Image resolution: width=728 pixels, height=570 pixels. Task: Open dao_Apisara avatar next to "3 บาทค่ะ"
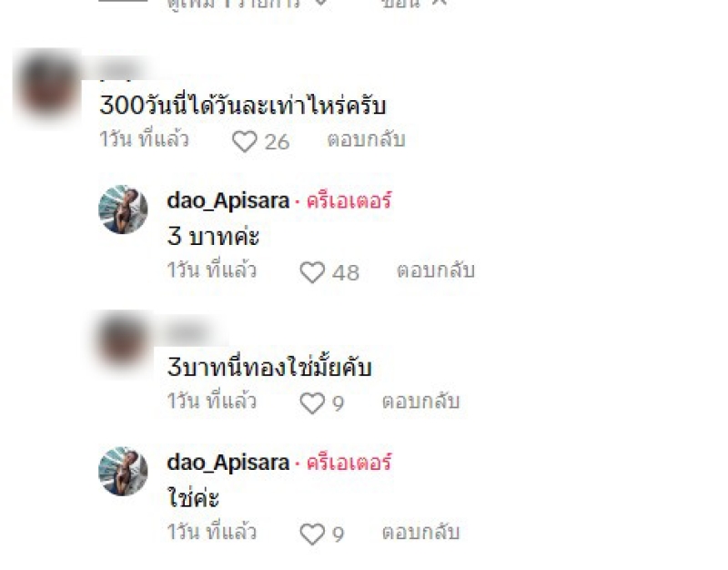[x=123, y=209]
